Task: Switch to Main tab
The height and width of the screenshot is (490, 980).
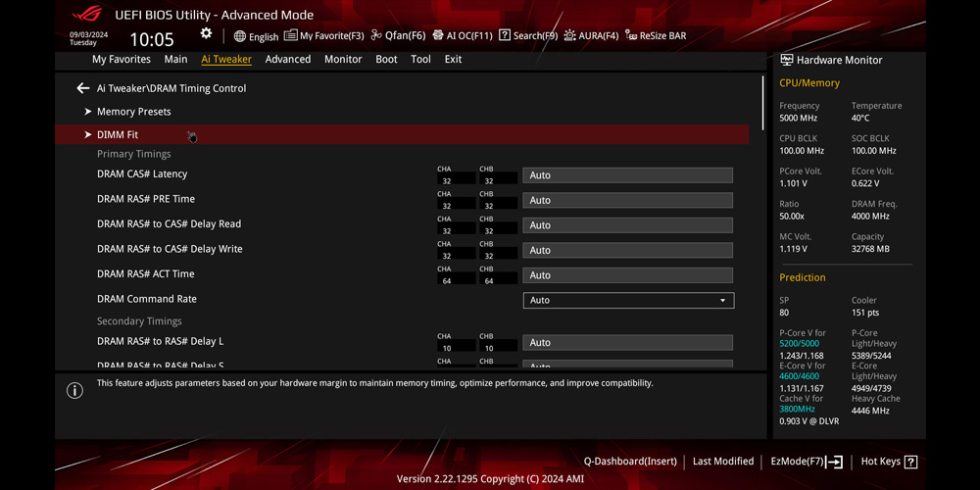Action: (x=175, y=60)
